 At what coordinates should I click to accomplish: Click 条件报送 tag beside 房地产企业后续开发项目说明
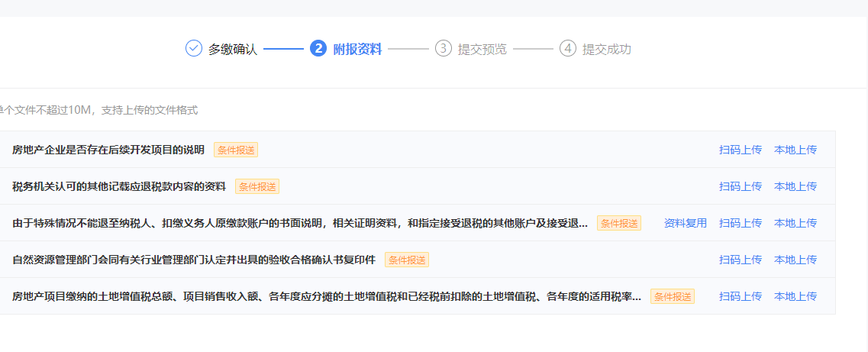click(236, 150)
